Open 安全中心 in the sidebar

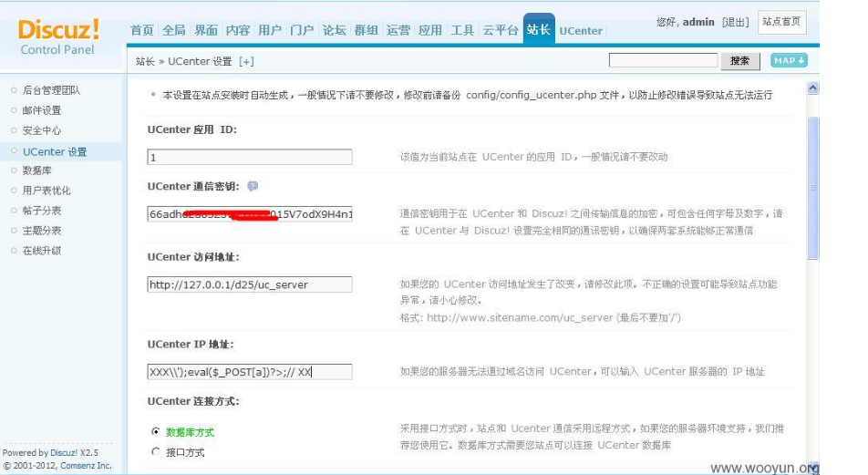42,130
